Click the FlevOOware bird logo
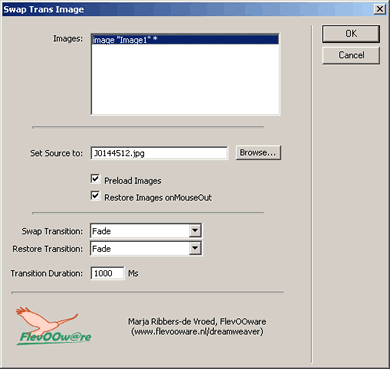The image size is (390, 369). tap(53, 326)
